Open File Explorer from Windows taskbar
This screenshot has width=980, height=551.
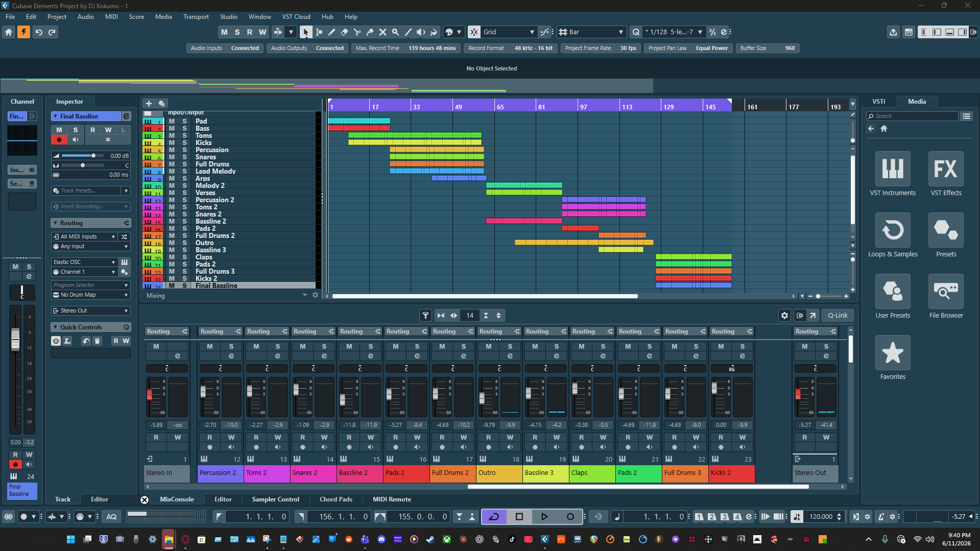coord(169,539)
